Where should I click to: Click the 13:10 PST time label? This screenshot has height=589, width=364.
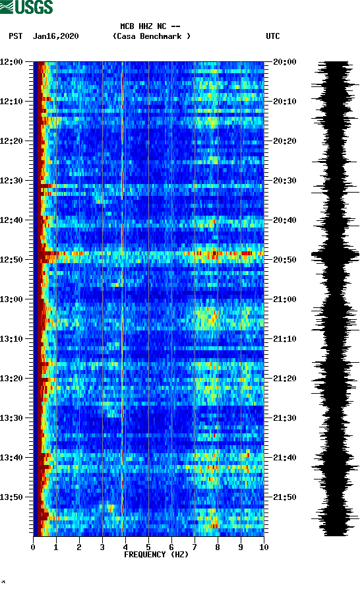[x=12, y=339]
